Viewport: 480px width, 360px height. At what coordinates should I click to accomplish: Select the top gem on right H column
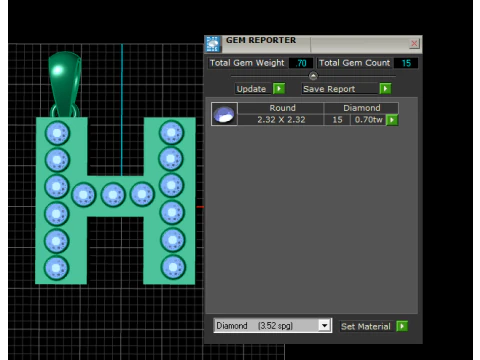pos(171,132)
